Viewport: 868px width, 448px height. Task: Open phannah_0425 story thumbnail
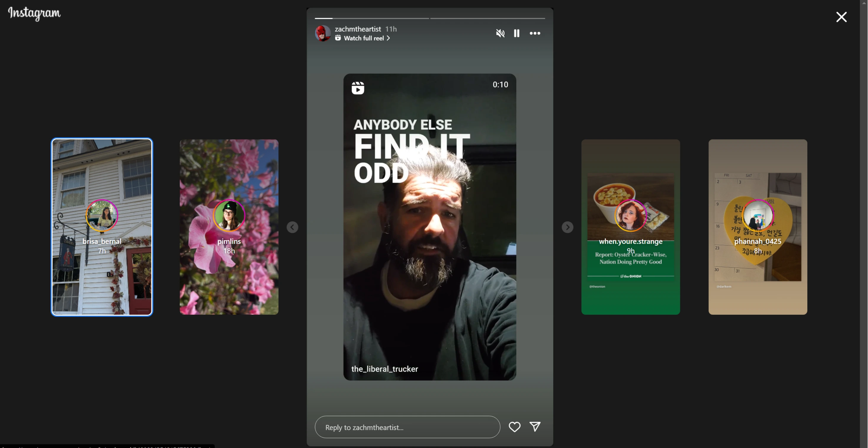click(758, 227)
